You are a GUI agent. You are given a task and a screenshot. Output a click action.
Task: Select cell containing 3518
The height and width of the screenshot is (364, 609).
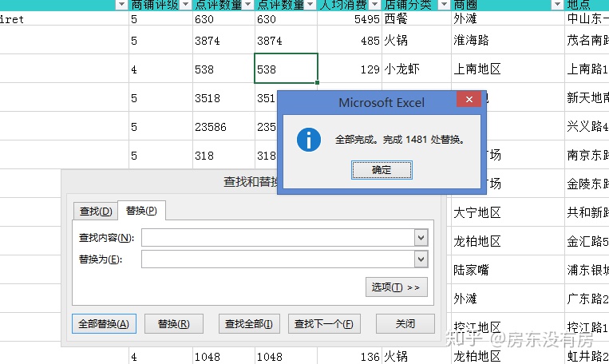coord(223,98)
